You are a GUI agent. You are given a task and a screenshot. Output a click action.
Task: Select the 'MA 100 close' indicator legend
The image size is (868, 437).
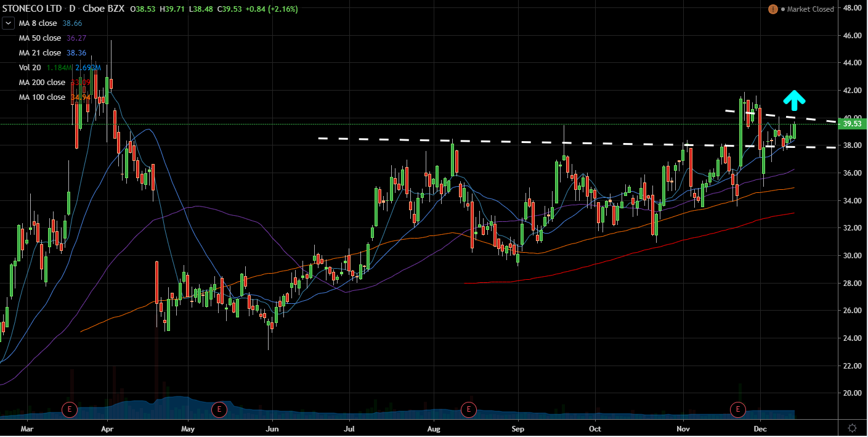[42, 97]
